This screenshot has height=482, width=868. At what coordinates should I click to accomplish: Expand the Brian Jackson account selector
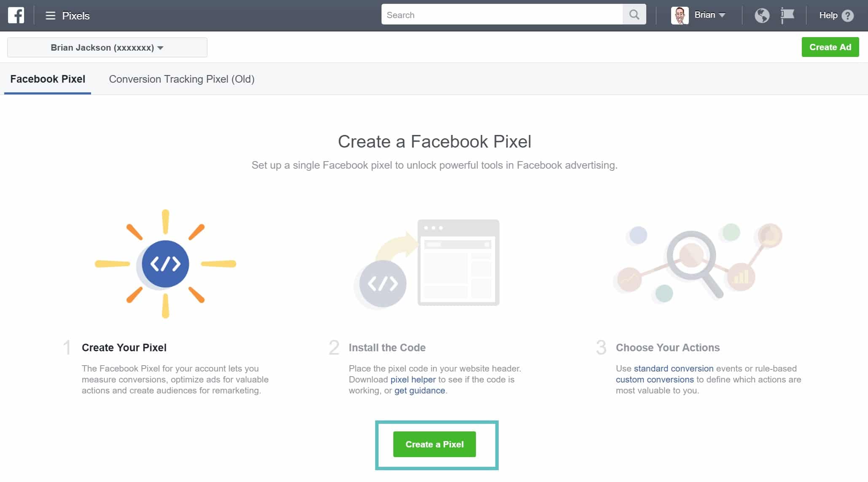[107, 47]
